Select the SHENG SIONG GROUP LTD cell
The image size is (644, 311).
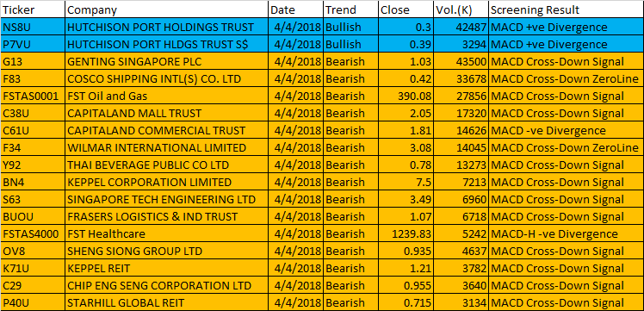(x=167, y=251)
